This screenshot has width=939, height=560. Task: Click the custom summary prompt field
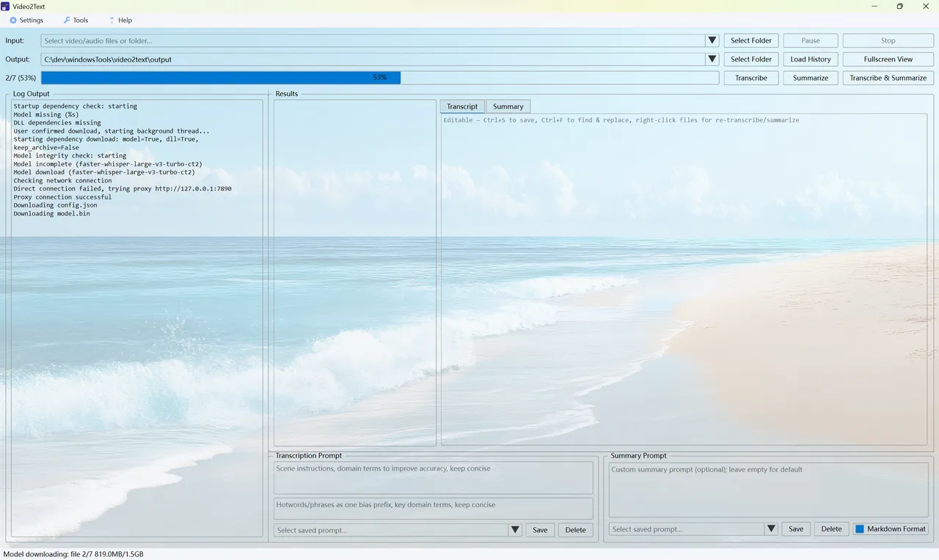(x=768, y=490)
